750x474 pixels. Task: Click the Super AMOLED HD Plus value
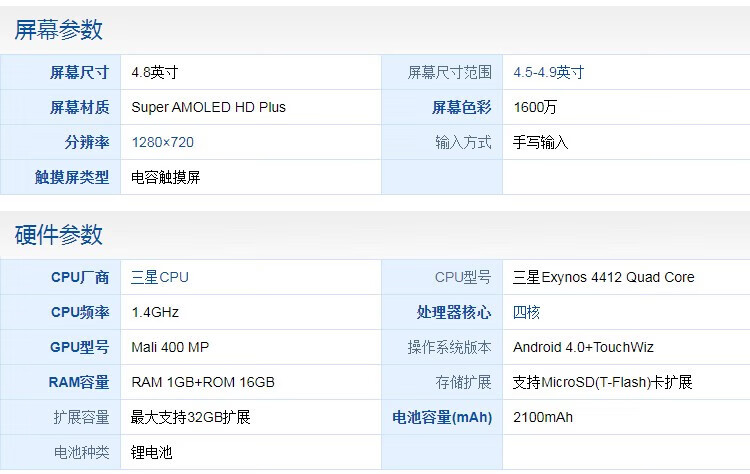coord(208,107)
